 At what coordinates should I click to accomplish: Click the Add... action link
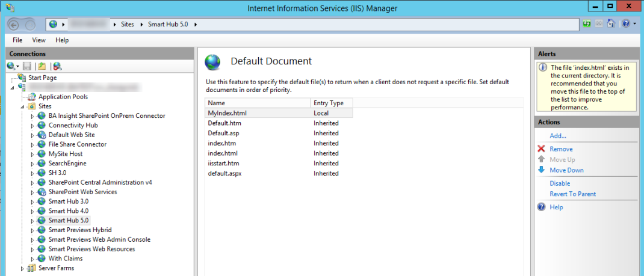click(x=557, y=136)
